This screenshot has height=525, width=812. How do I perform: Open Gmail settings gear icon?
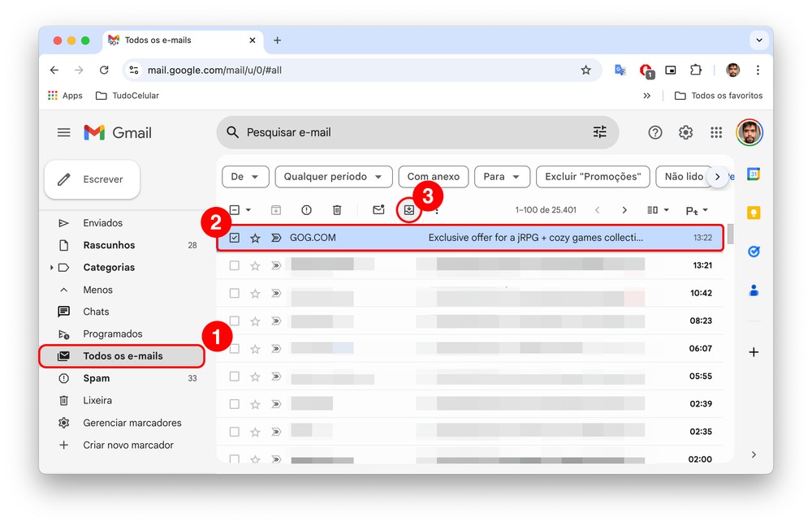(x=685, y=132)
